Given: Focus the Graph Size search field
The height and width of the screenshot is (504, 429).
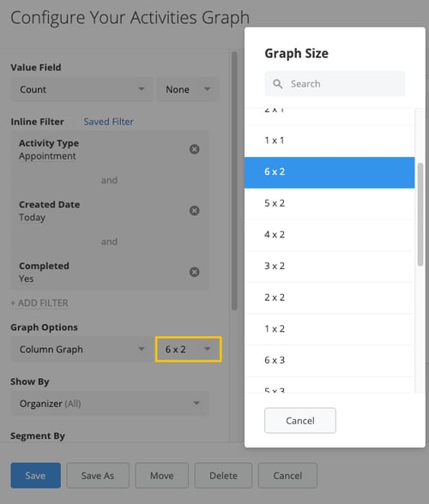Looking at the screenshot, I should [335, 84].
